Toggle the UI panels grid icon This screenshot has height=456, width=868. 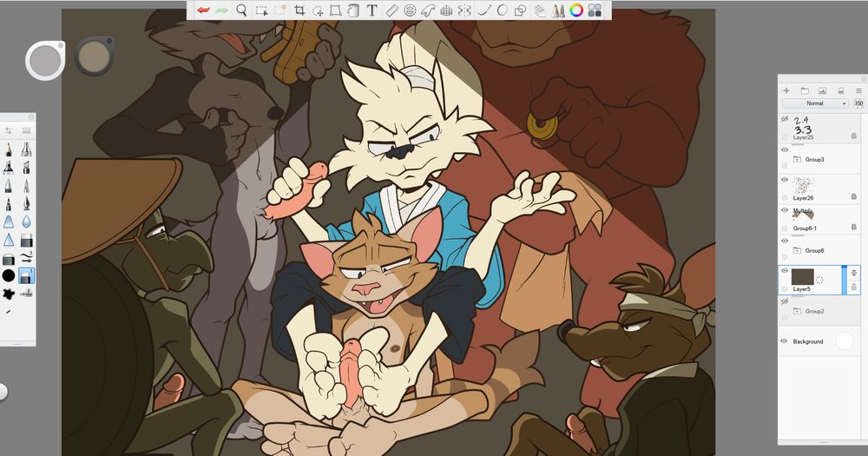coord(595,10)
